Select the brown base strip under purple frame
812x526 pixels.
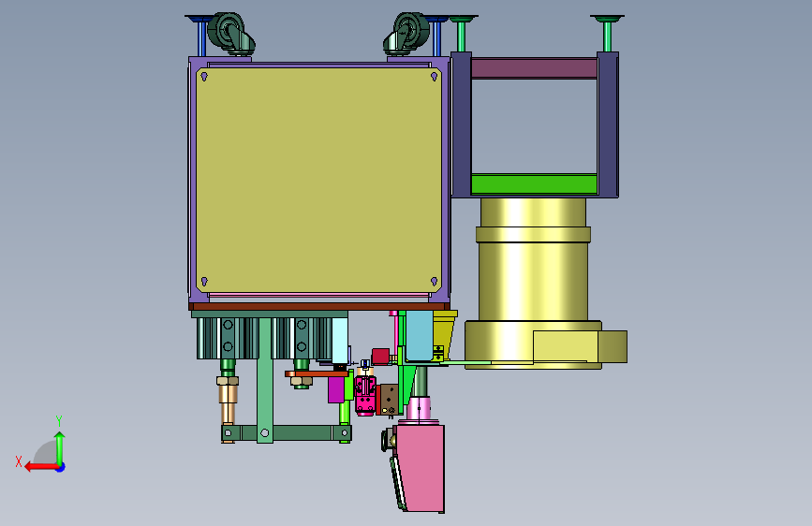[x=319, y=306]
